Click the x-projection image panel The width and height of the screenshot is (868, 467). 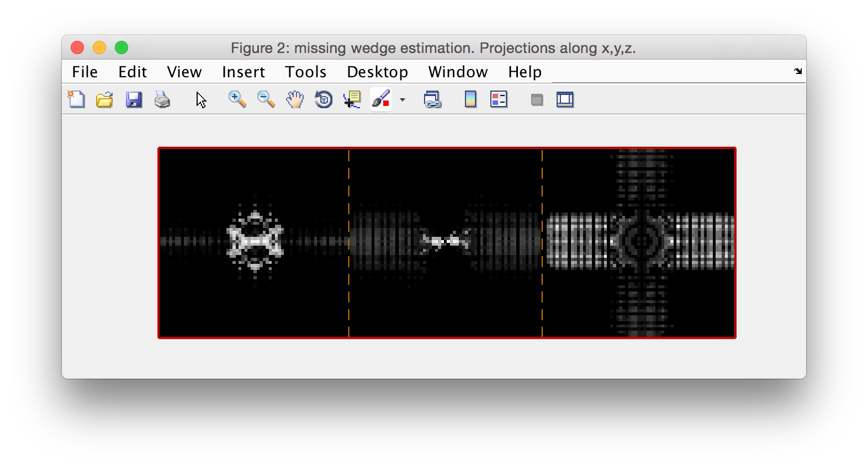point(254,243)
